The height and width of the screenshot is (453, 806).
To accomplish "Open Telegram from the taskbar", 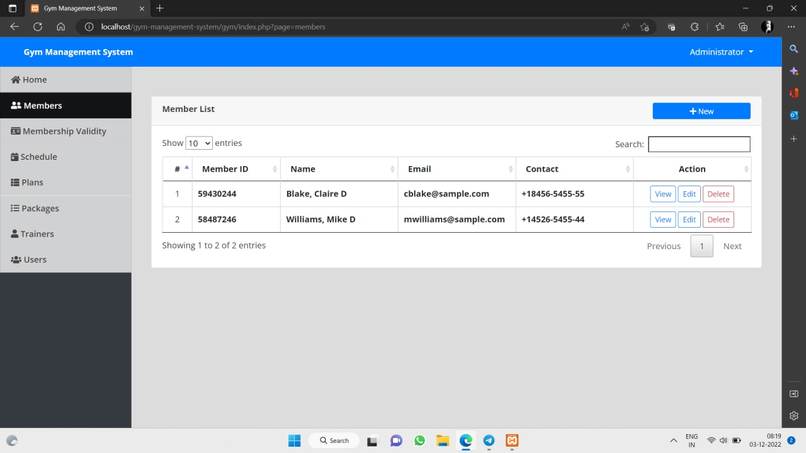I will pos(489,441).
